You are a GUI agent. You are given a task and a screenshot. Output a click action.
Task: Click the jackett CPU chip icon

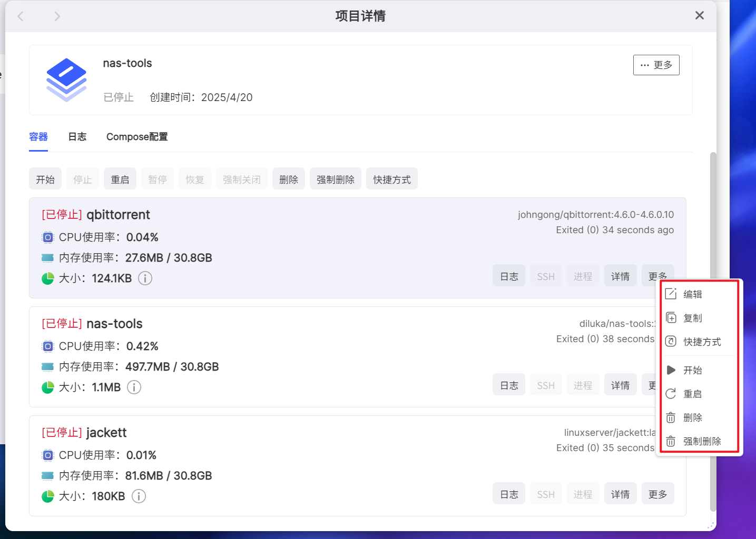[48, 455]
